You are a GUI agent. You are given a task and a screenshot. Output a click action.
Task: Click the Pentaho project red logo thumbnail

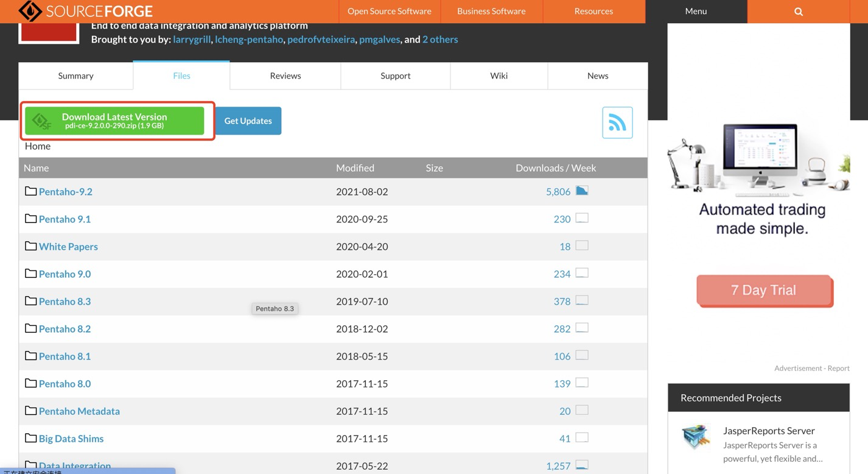coord(49,33)
